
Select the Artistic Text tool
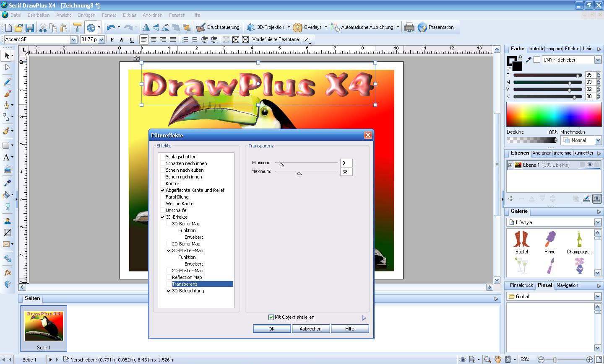tap(7, 157)
